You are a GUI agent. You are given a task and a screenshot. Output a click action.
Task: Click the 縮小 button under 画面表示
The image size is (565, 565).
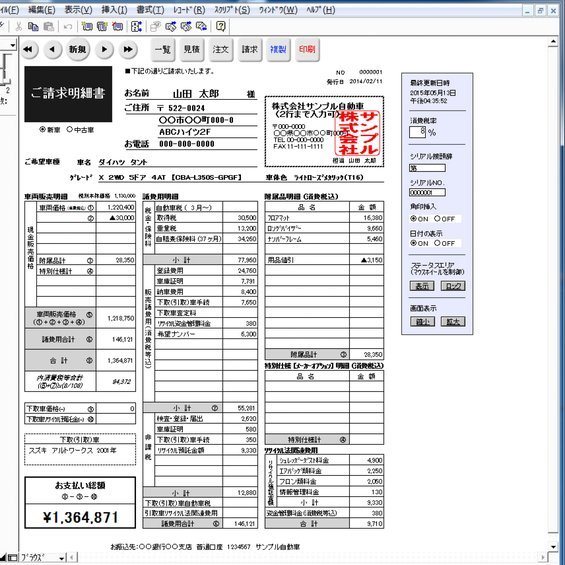point(422,321)
